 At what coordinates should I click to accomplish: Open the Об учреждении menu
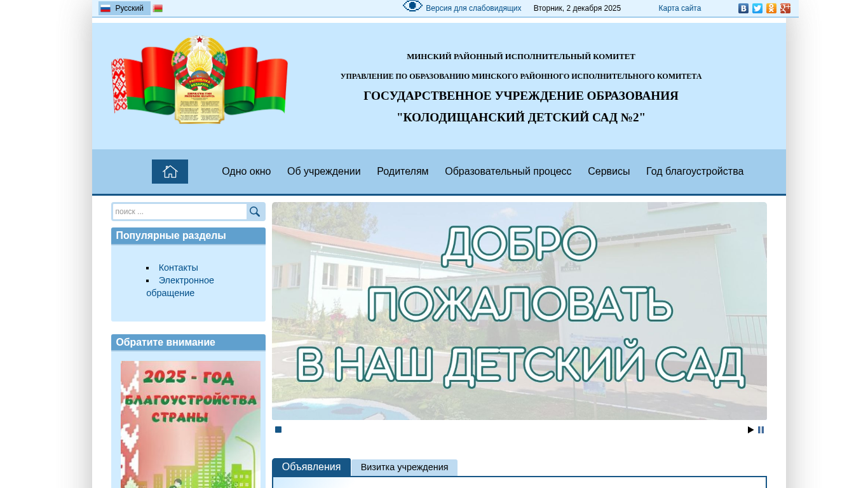[x=324, y=172]
